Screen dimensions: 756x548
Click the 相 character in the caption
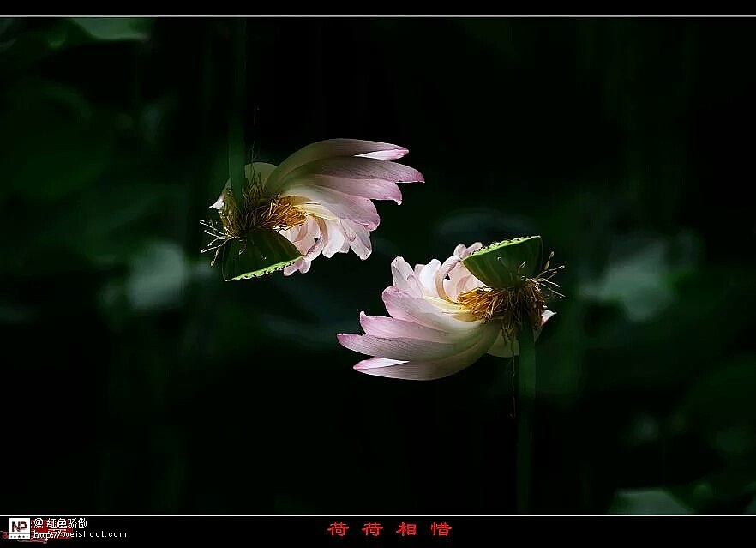click(406, 529)
